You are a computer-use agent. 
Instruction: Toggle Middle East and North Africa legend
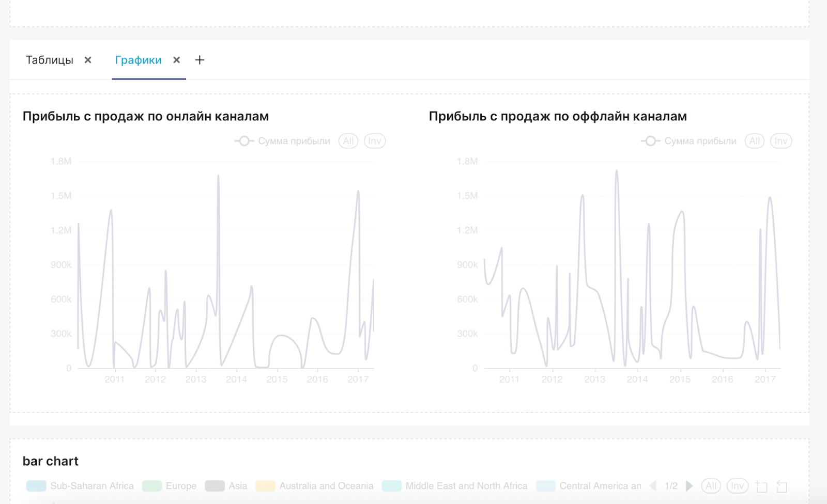click(x=455, y=486)
